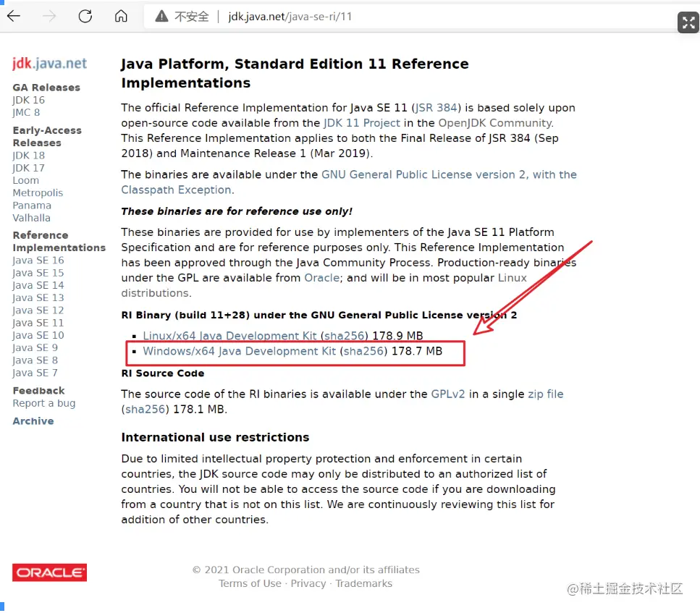Click the address bar URL
Viewport: 700px width, 613px height.
pyautogui.click(x=290, y=17)
